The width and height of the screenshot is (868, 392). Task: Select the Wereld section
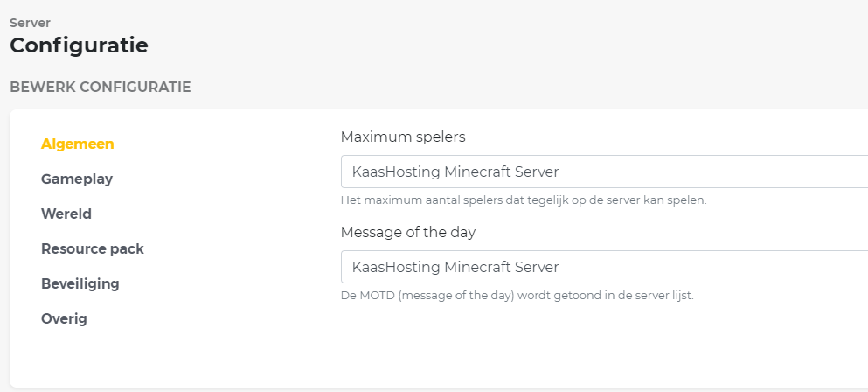pos(66,213)
